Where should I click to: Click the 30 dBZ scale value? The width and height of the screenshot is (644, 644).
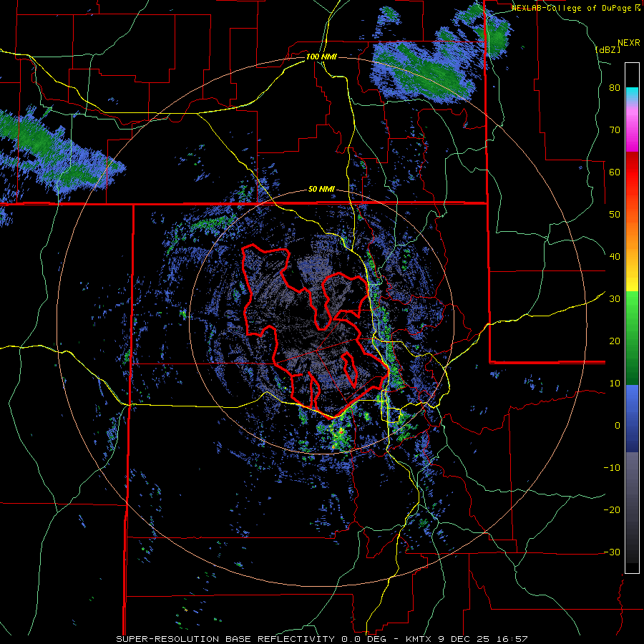tap(615, 299)
